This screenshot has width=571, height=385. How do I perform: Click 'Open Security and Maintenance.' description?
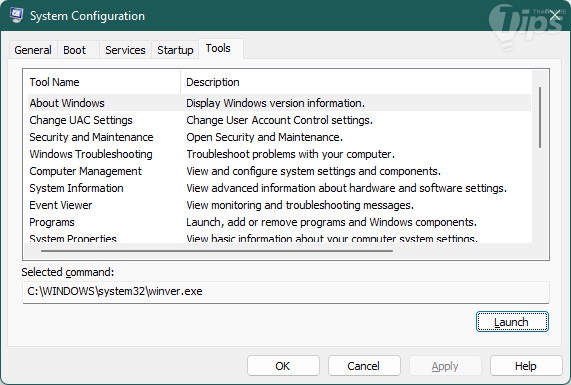264,137
